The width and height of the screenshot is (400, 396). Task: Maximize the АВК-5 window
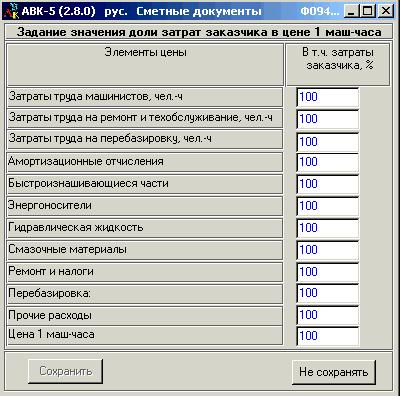click(368, 11)
